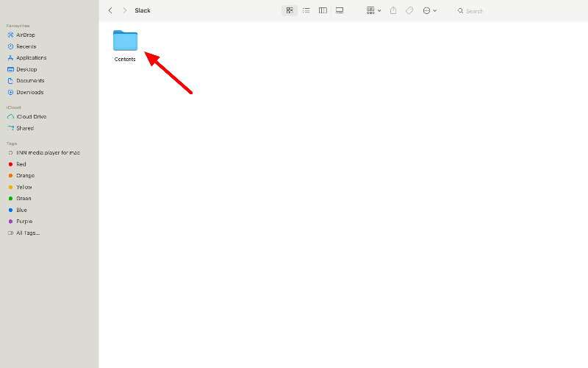
Task: Click the Edit Tags icon
Action: (409, 10)
